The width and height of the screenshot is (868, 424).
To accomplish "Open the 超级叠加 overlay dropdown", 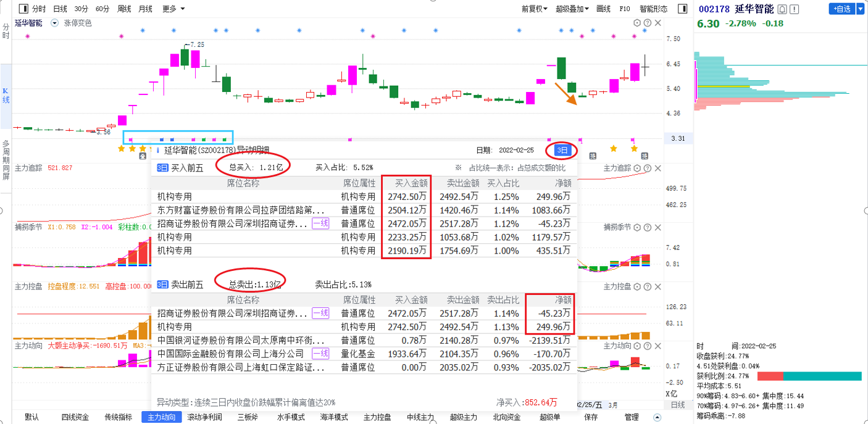I will 572,9.
